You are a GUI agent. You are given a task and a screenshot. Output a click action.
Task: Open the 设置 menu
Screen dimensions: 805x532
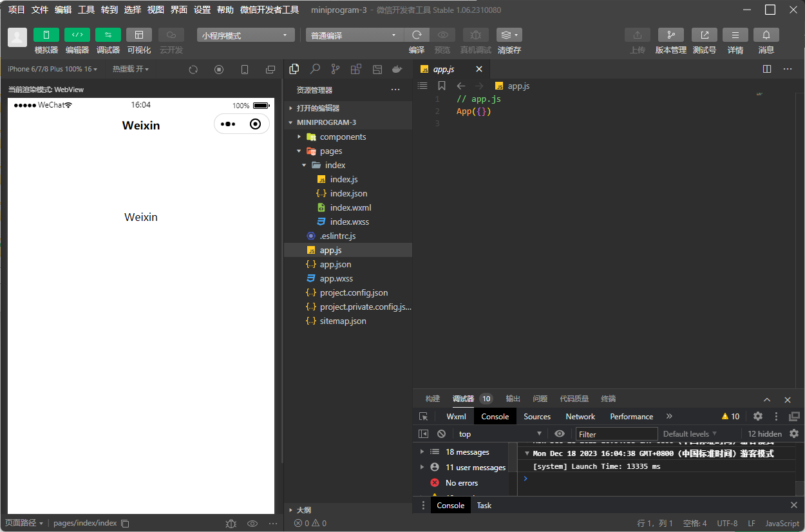click(x=202, y=10)
